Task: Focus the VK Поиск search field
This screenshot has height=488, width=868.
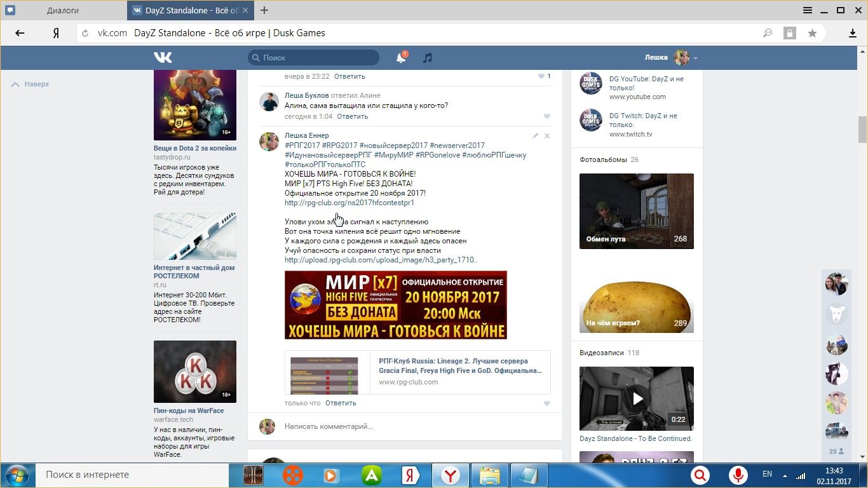Action: [x=313, y=58]
